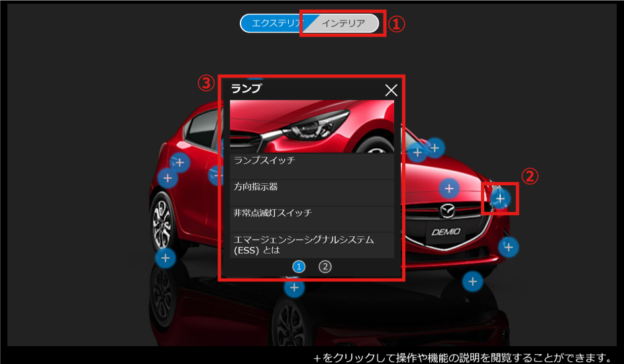Select page 1 indicator in the popup
This screenshot has width=624, height=364.
click(299, 266)
